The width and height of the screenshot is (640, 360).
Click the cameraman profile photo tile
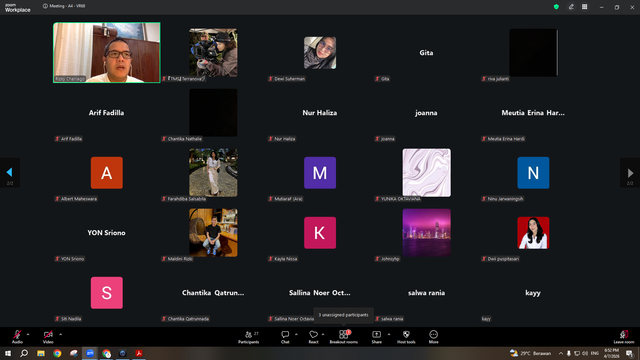tap(213, 53)
